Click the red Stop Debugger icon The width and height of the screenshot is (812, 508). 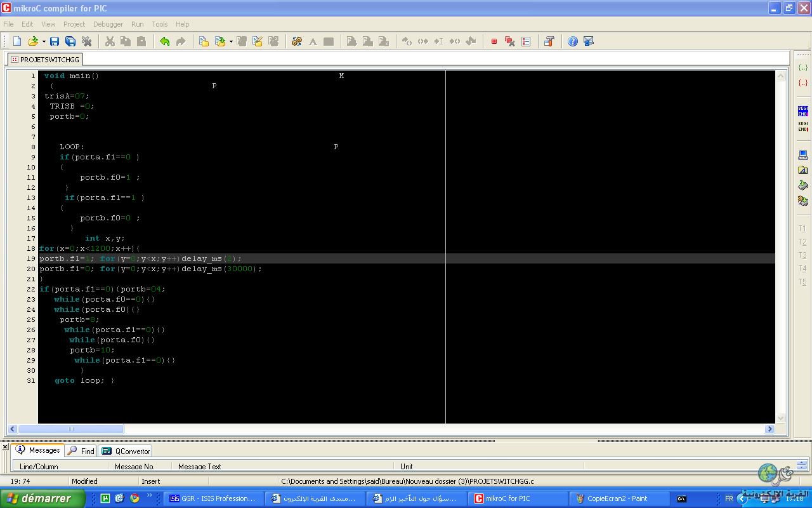(494, 41)
